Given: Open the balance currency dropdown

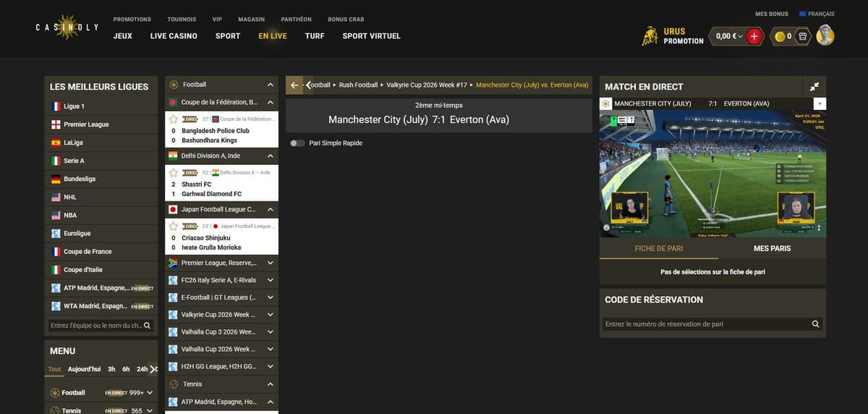Looking at the screenshot, I should coord(740,36).
